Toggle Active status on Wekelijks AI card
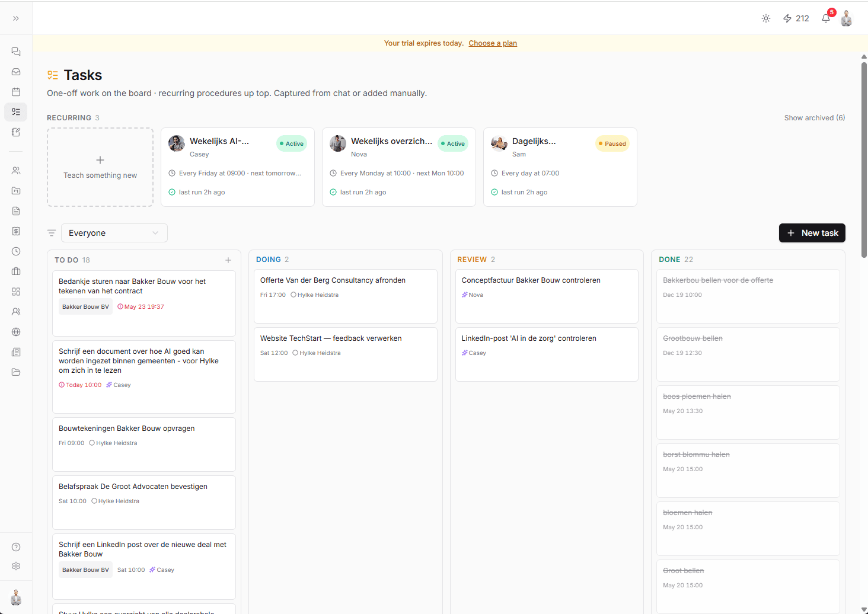Image resolution: width=868 pixels, height=614 pixels. coord(292,143)
